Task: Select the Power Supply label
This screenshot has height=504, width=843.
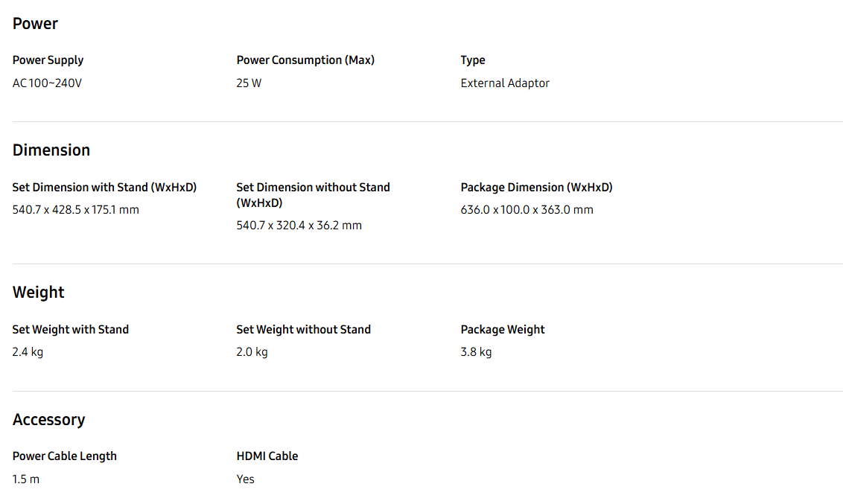Action: (48, 60)
